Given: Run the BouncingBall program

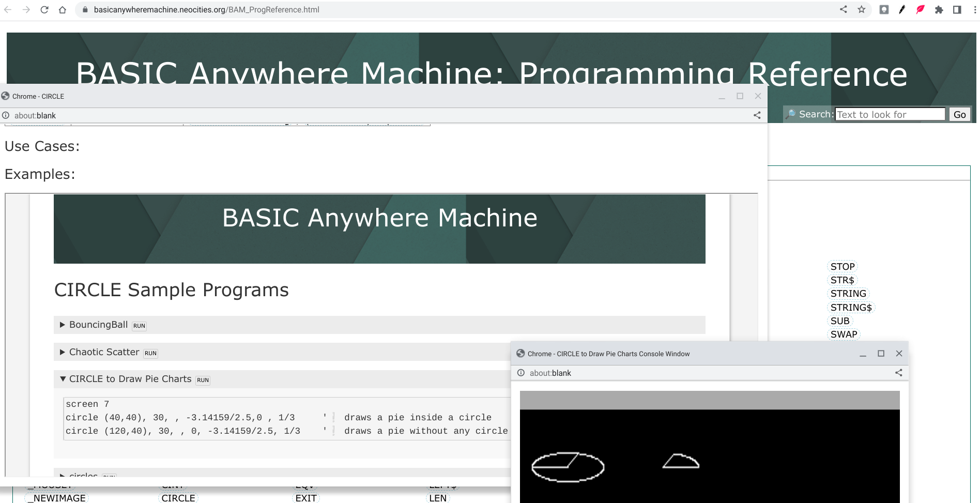Looking at the screenshot, I should click(x=139, y=326).
